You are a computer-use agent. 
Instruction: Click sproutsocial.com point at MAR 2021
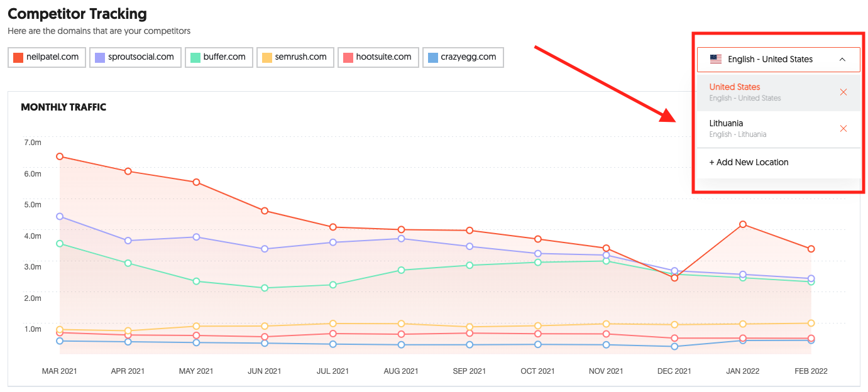coord(60,217)
